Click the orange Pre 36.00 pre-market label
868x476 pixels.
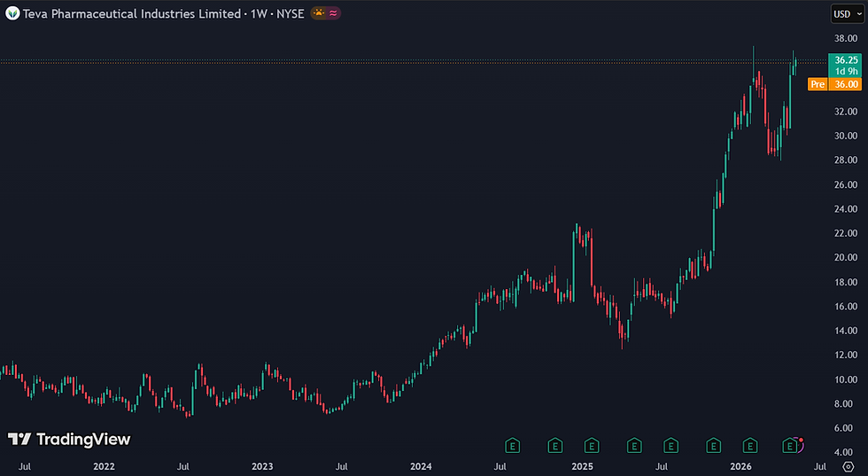click(834, 84)
